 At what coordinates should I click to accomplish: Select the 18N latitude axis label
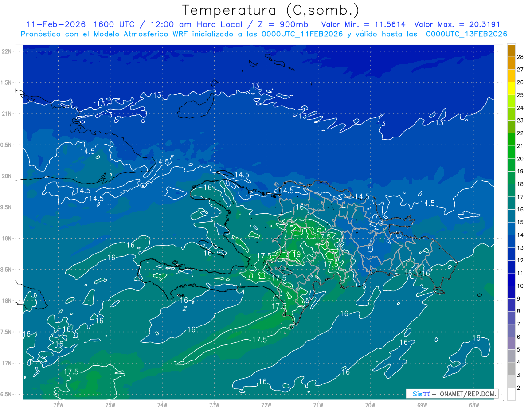coord(7,301)
